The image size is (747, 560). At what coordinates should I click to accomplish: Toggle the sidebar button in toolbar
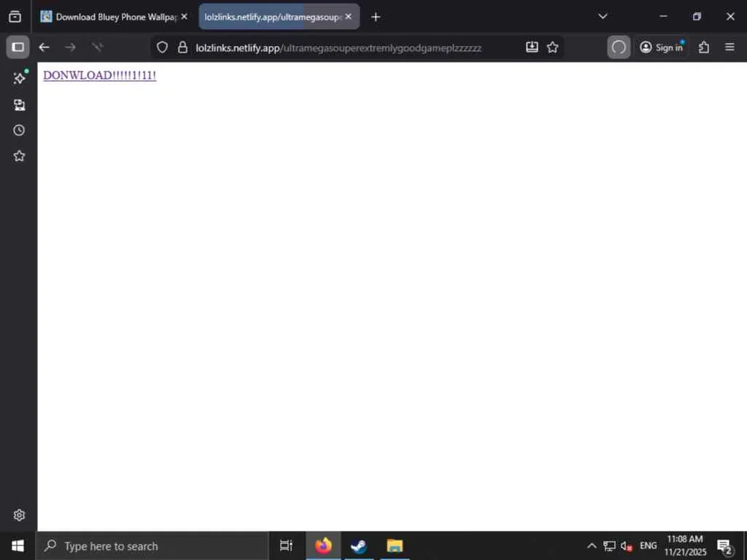coord(18,47)
